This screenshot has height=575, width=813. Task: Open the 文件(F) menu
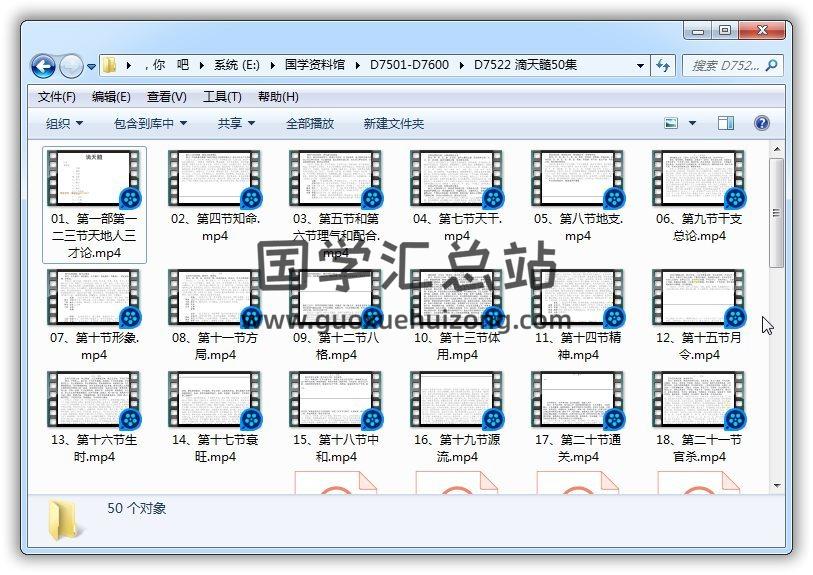(56, 97)
